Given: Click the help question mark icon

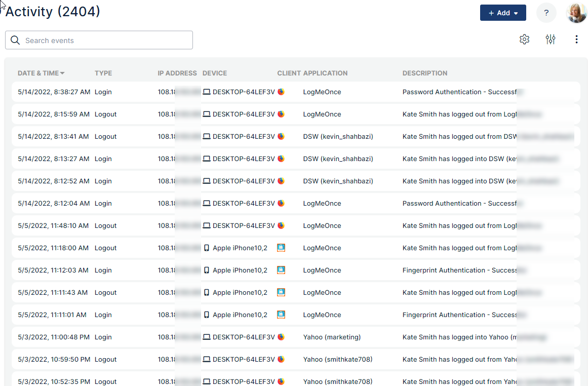Looking at the screenshot, I should (546, 13).
